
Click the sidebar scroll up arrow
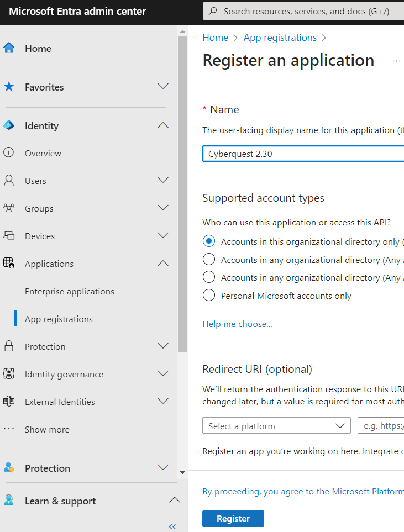pyautogui.click(x=182, y=31)
